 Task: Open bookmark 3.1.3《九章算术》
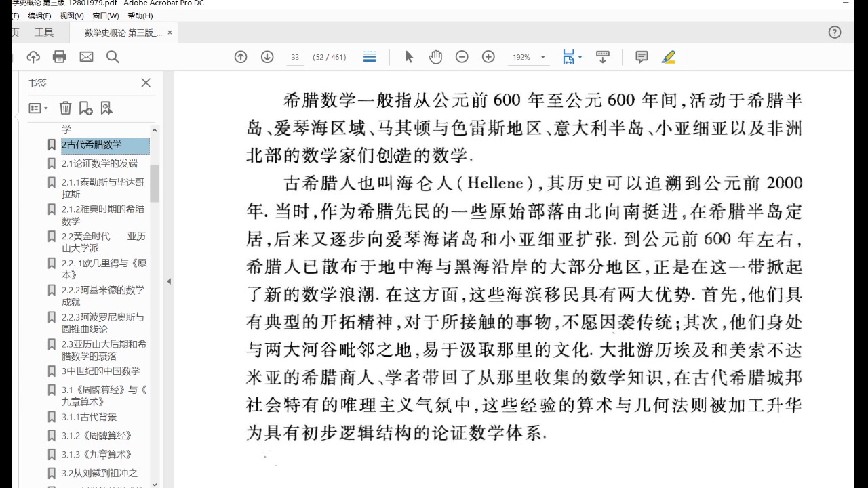(x=96, y=455)
